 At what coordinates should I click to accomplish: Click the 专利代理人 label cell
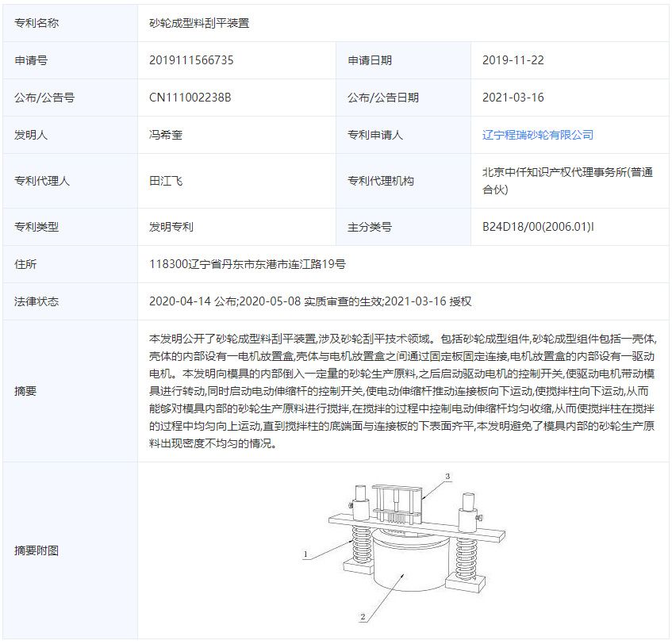point(71,181)
